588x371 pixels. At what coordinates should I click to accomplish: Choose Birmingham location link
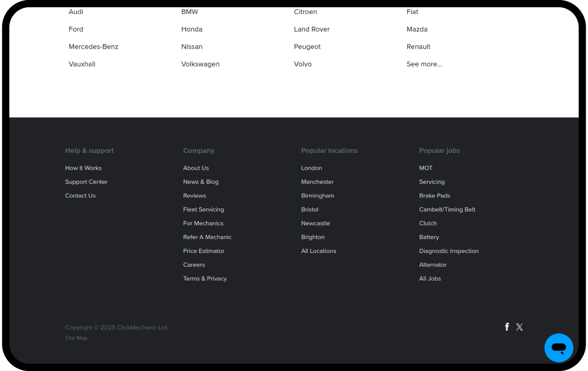[318, 195]
